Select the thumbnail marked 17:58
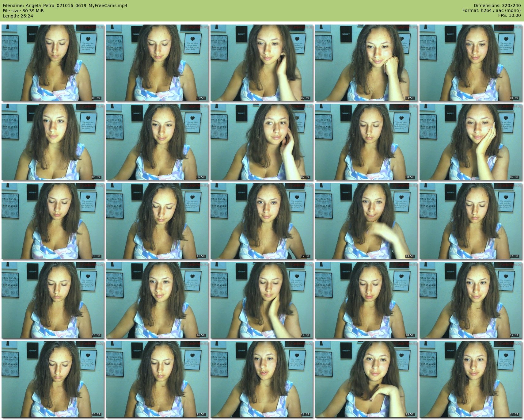524x420 pixels. [262, 300]
